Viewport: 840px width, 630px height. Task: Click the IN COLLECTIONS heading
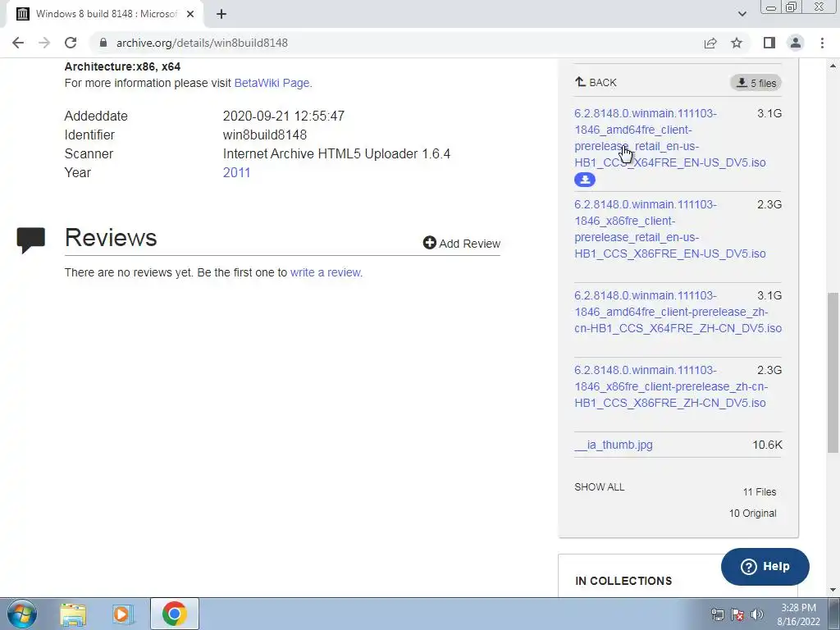point(623,581)
